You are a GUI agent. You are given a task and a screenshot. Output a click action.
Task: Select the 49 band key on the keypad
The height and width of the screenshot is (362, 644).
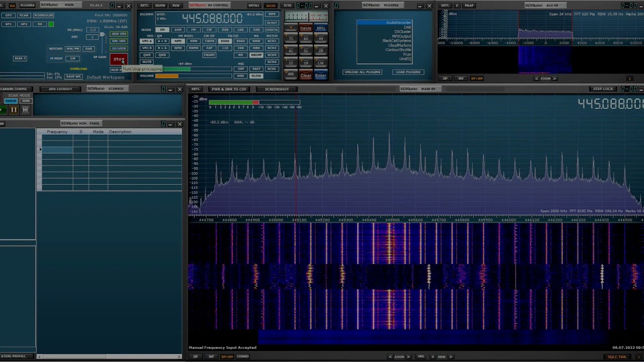point(320,38)
